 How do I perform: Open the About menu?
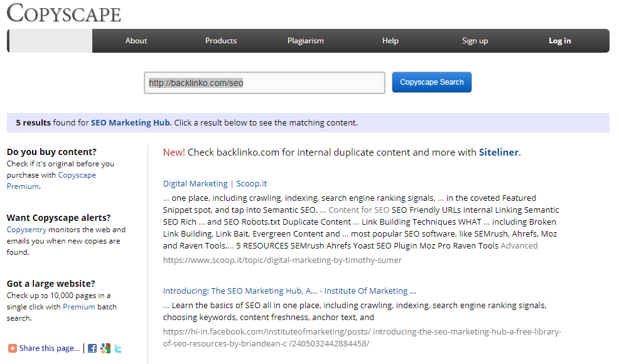point(136,41)
